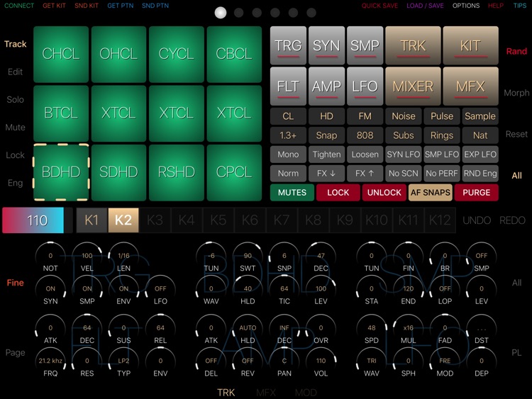The width and height of the screenshot is (532, 399).
Task: Click the RND Eng button
Action: tap(480, 173)
